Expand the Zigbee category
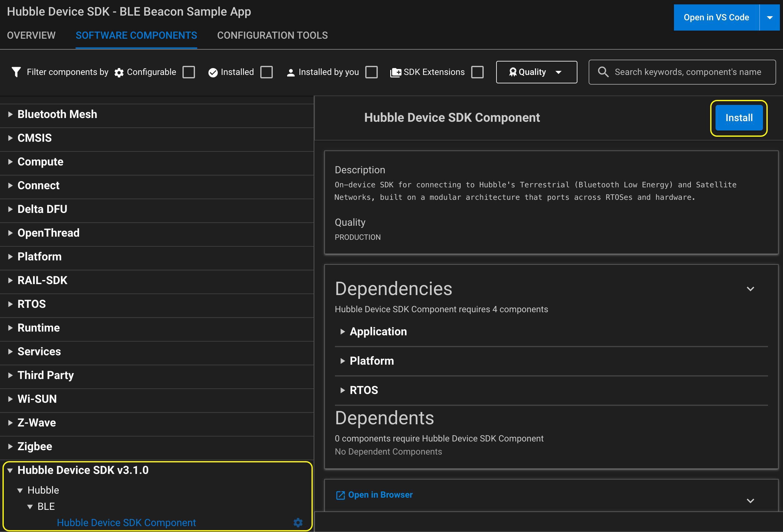 point(10,446)
